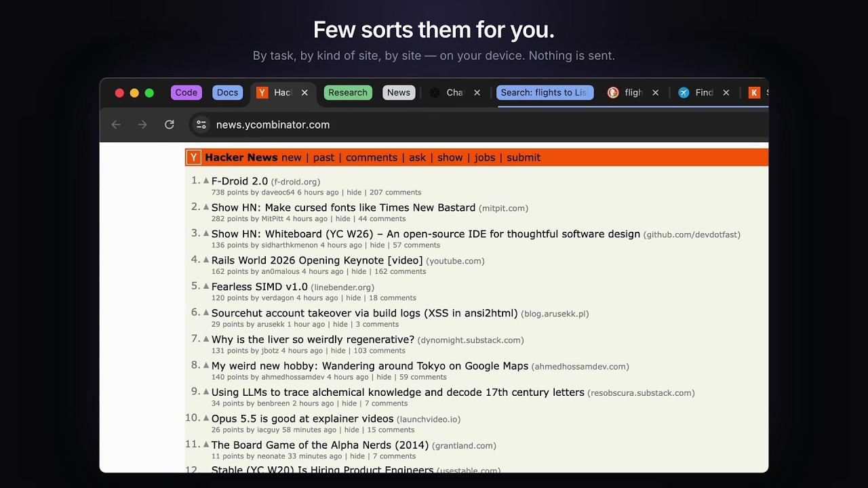Open user 'daveoc64' profile link
Viewport: 868px width, 488px height.
(278, 192)
